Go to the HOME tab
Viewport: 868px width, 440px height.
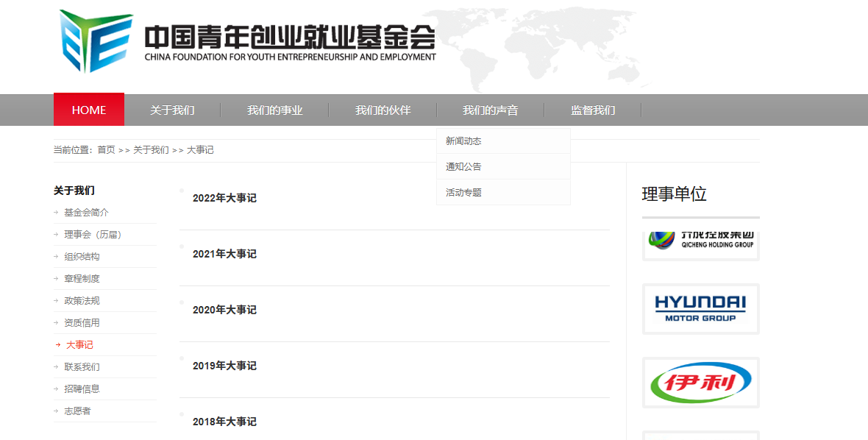point(89,110)
